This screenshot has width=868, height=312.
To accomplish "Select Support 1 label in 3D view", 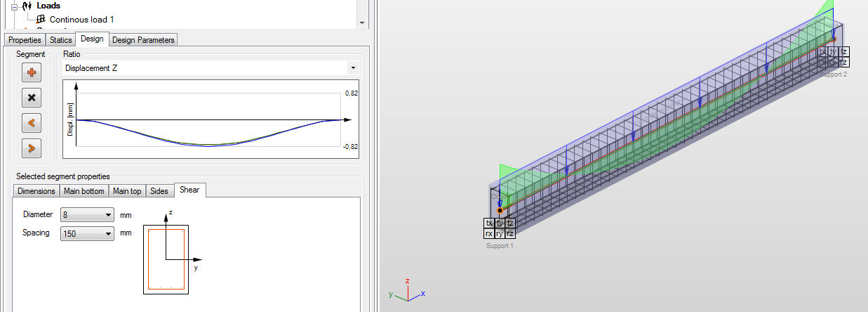I will (500, 246).
